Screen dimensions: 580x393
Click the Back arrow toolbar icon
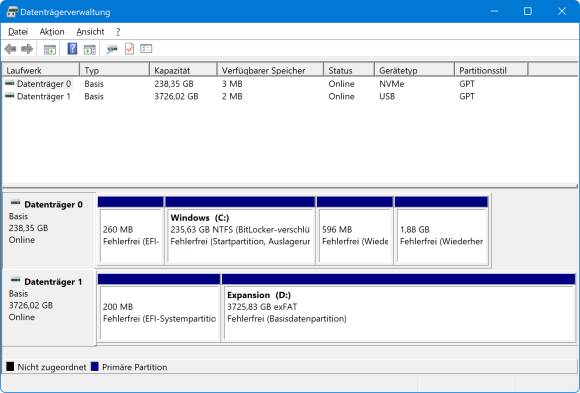(x=10, y=49)
